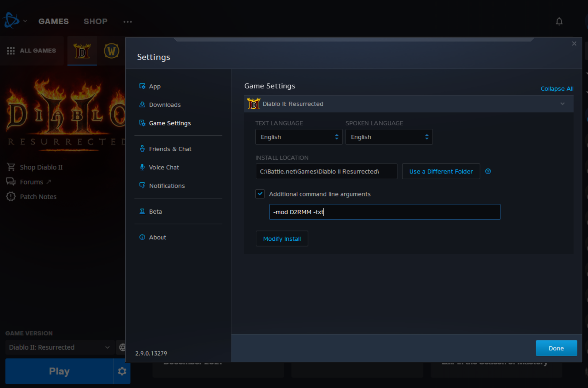Open Shop Diablo II link

tap(41, 167)
